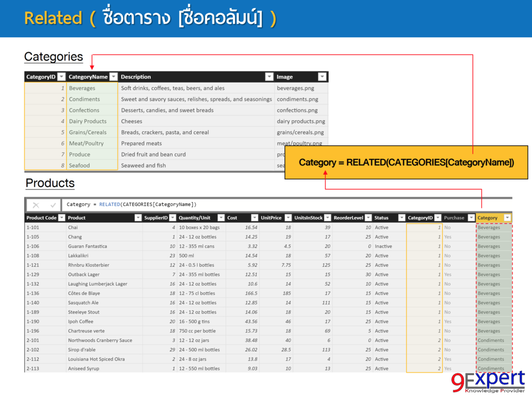Open the Image column filter dropdown
Image resolution: width=532 pixels, height=395 pixels.
click(x=322, y=76)
